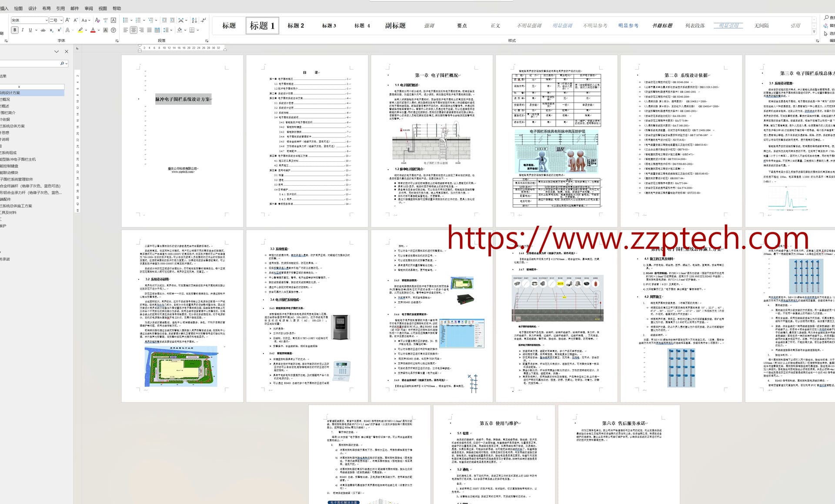Image resolution: width=835 pixels, height=504 pixels.
Task: Toggle bold formatting
Action: [x=15, y=30]
